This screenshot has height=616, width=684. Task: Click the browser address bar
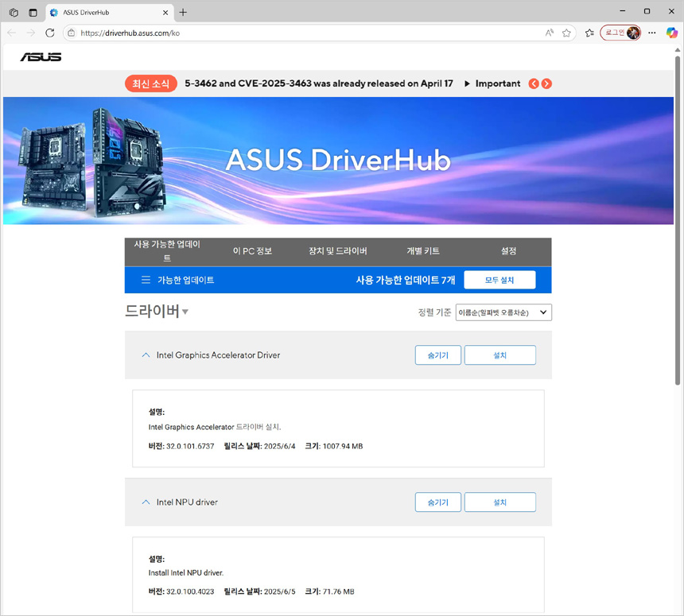tap(302, 33)
